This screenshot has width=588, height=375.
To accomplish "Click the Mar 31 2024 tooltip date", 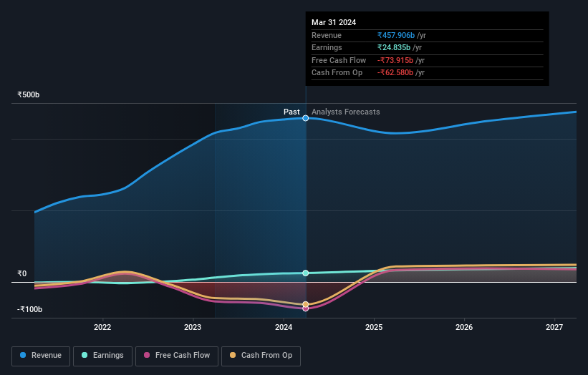I will [x=334, y=22].
